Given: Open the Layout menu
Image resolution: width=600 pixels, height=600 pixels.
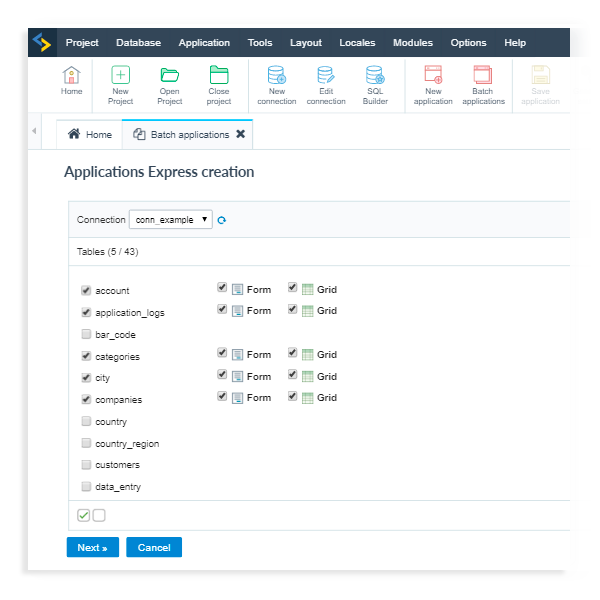Looking at the screenshot, I should tap(305, 43).
